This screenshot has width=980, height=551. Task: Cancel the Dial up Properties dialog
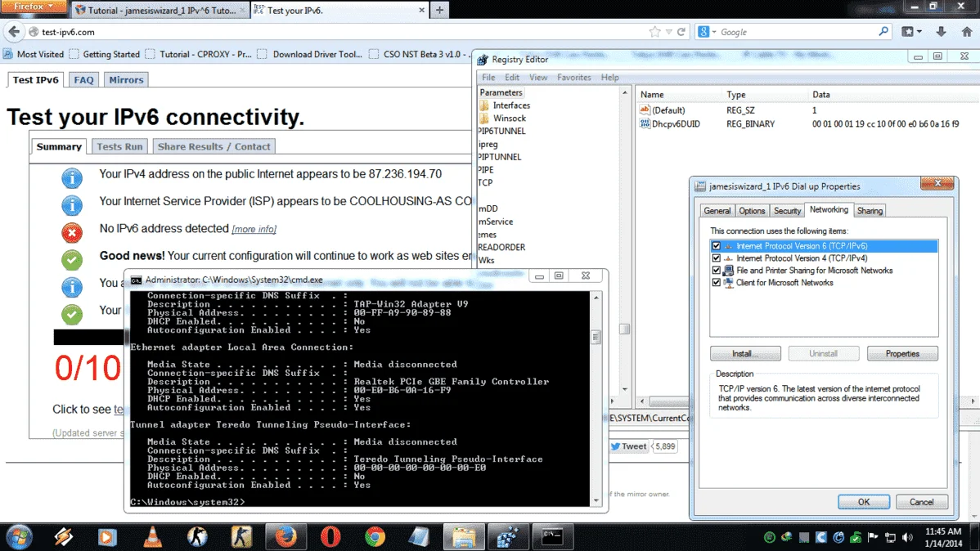[x=921, y=502]
